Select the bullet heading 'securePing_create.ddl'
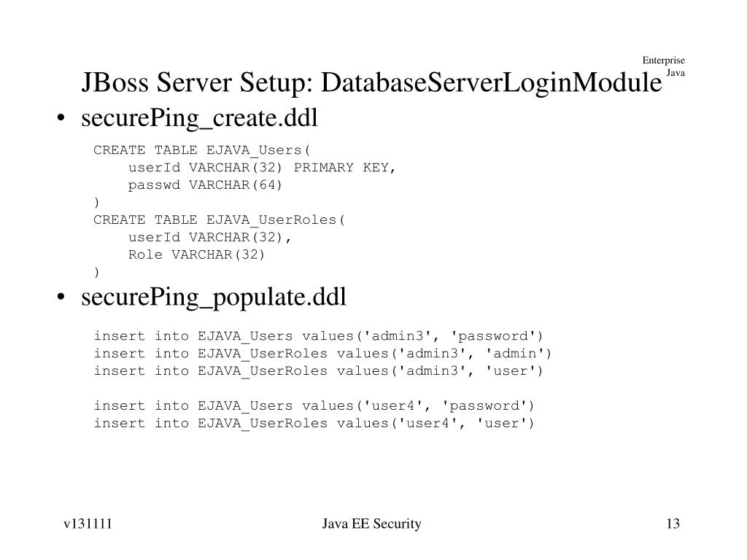The width and height of the screenshot is (747, 560). pos(199,118)
